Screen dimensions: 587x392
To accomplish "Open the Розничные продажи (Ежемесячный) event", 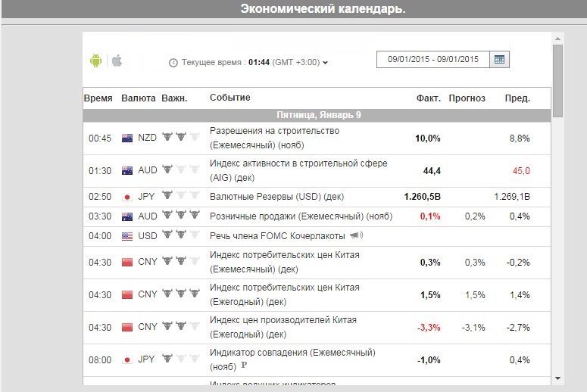I will pyautogui.click(x=301, y=216).
